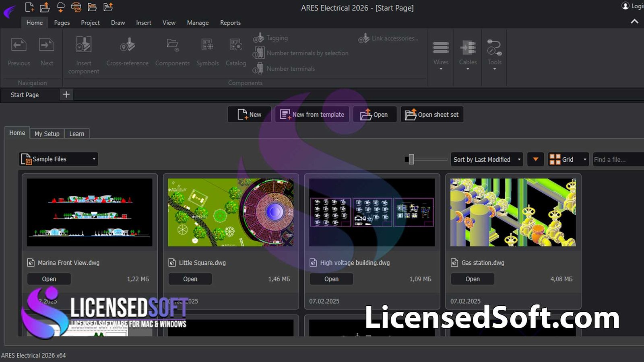Open the View ribbon tab
The width and height of the screenshot is (644, 362).
(169, 23)
